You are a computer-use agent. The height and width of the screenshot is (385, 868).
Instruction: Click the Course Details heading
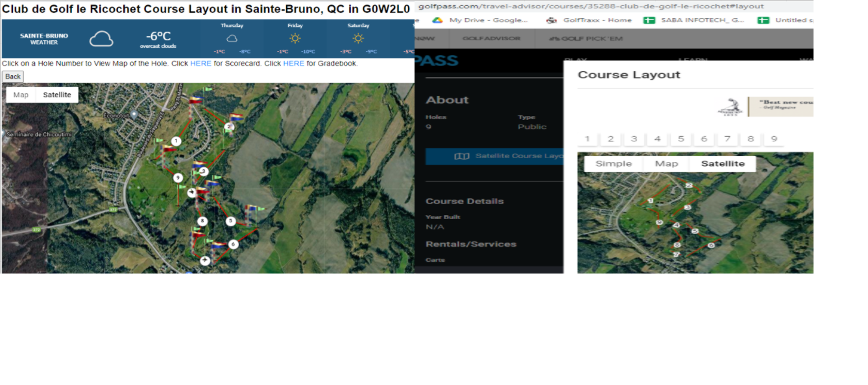pos(464,201)
